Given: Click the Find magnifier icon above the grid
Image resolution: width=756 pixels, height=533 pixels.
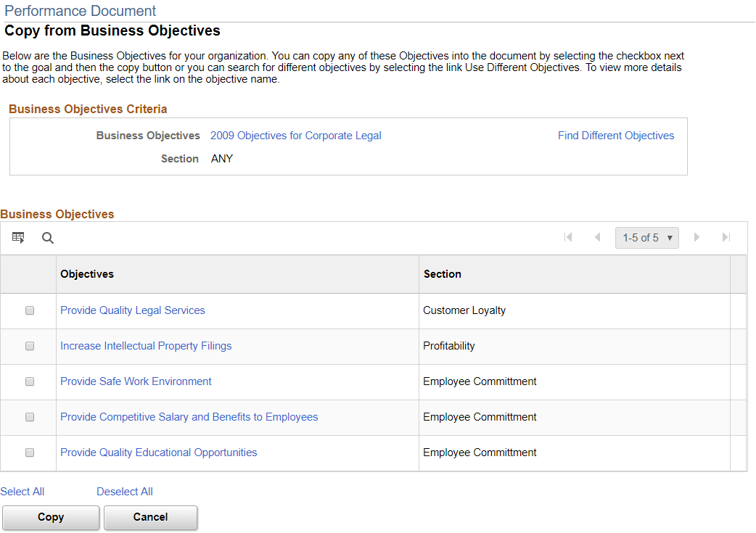Looking at the screenshot, I should pos(47,238).
